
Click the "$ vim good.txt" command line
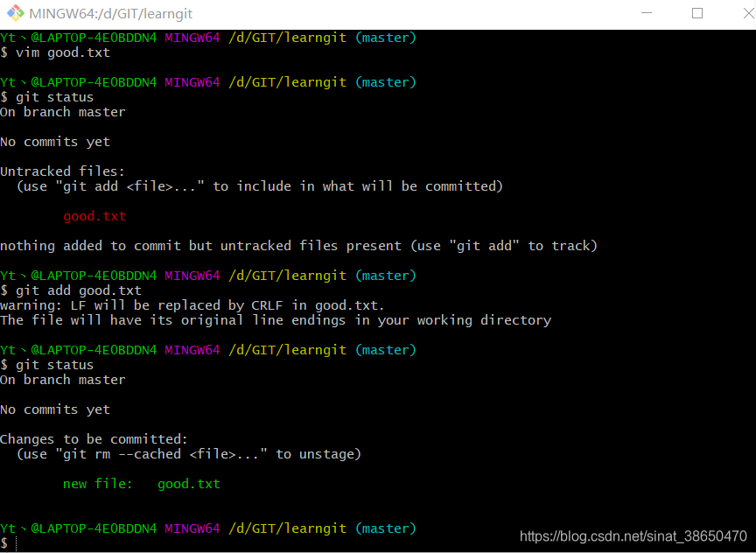55,52
